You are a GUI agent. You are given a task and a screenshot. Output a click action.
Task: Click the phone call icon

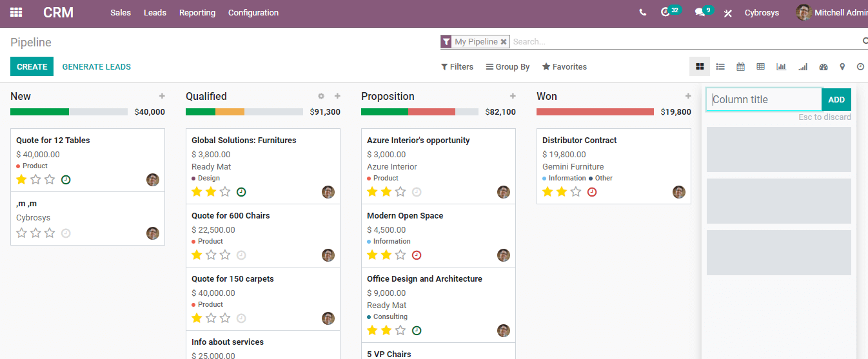[642, 12]
